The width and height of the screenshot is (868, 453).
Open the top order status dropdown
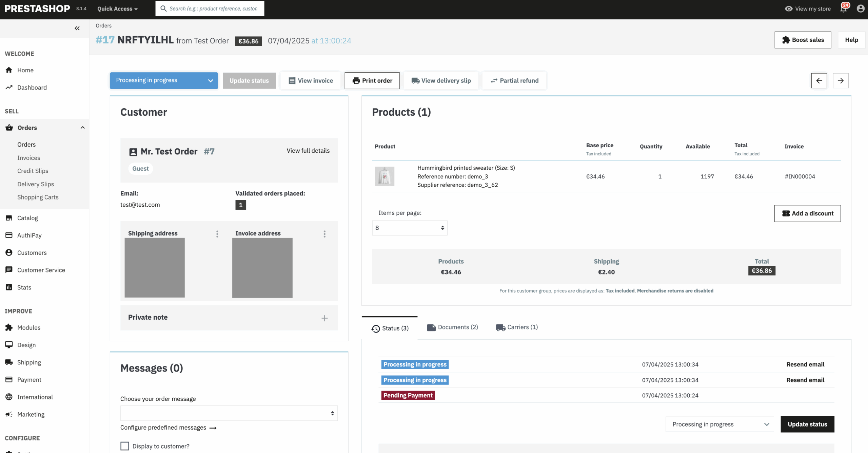pos(164,80)
